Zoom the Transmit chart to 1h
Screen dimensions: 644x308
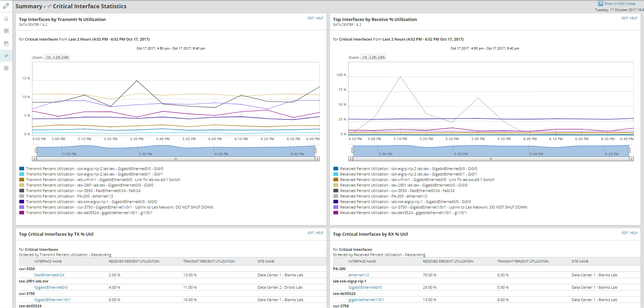(48, 57)
